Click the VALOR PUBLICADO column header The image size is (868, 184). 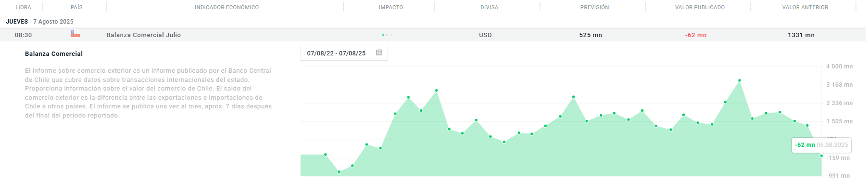click(700, 7)
